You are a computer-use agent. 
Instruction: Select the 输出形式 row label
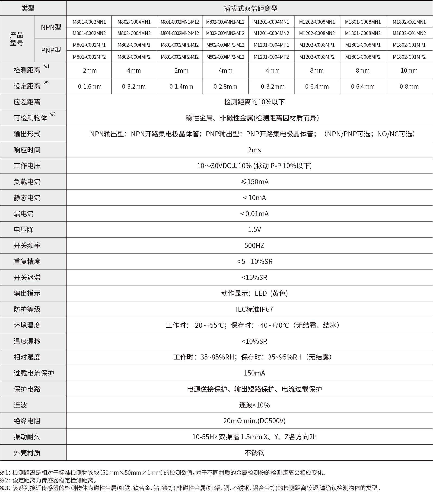(27, 134)
